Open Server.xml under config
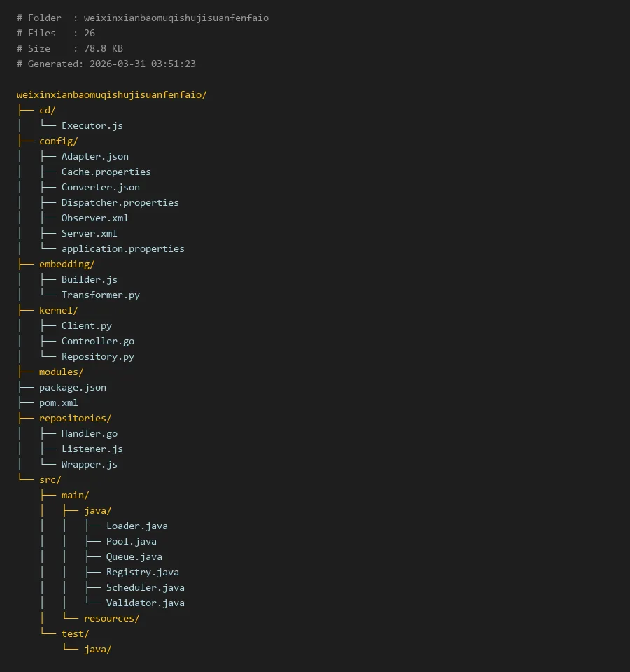This screenshot has width=630, height=672. pos(90,233)
